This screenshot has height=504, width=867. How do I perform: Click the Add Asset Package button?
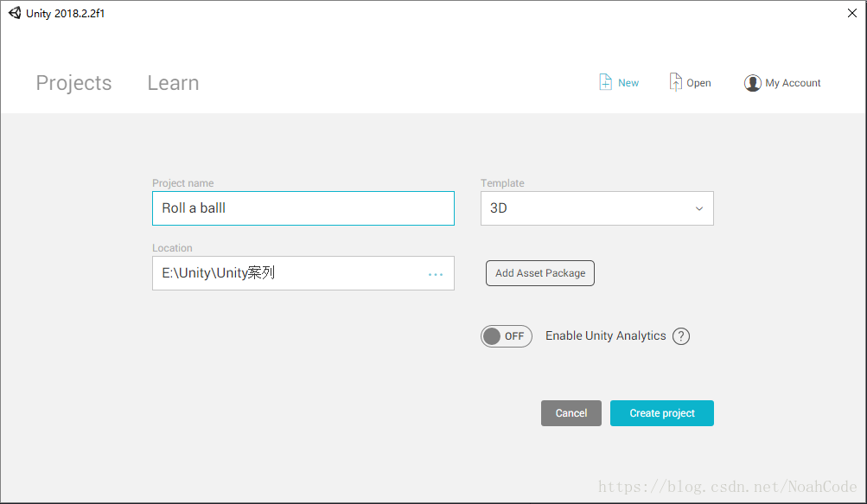[539, 273]
